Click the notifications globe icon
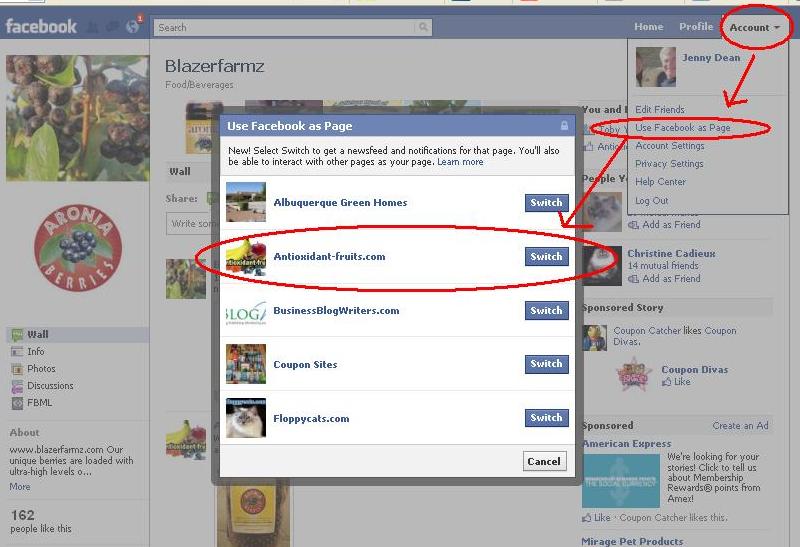The height and width of the screenshot is (547, 800). pyautogui.click(x=133, y=27)
